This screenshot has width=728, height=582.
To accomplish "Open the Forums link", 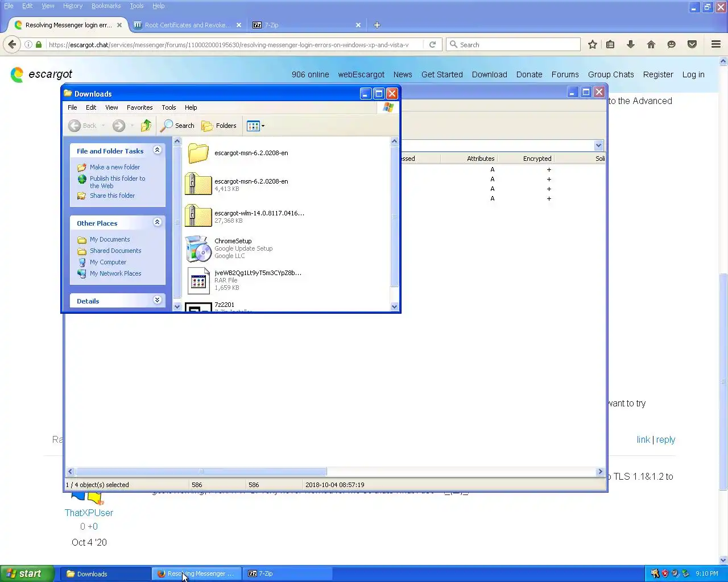I will click(565, 74).
